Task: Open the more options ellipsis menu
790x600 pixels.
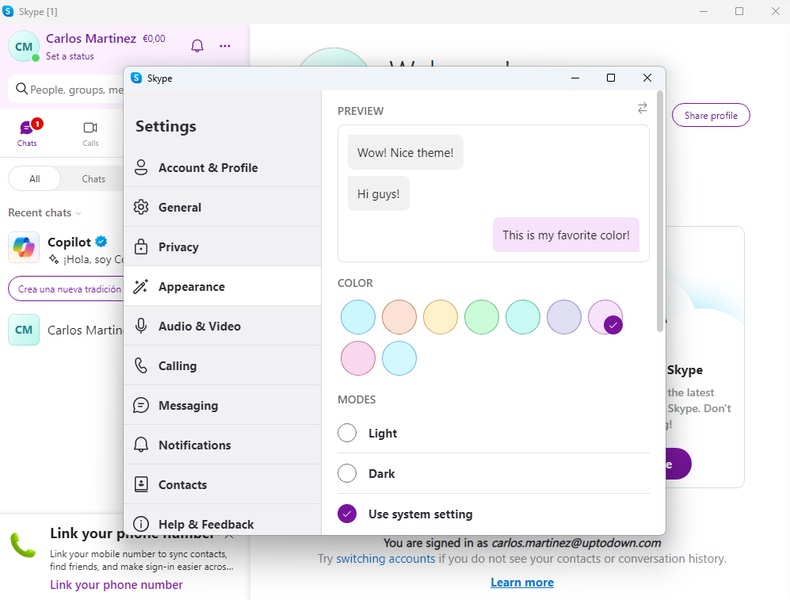Action: (225, 46)
